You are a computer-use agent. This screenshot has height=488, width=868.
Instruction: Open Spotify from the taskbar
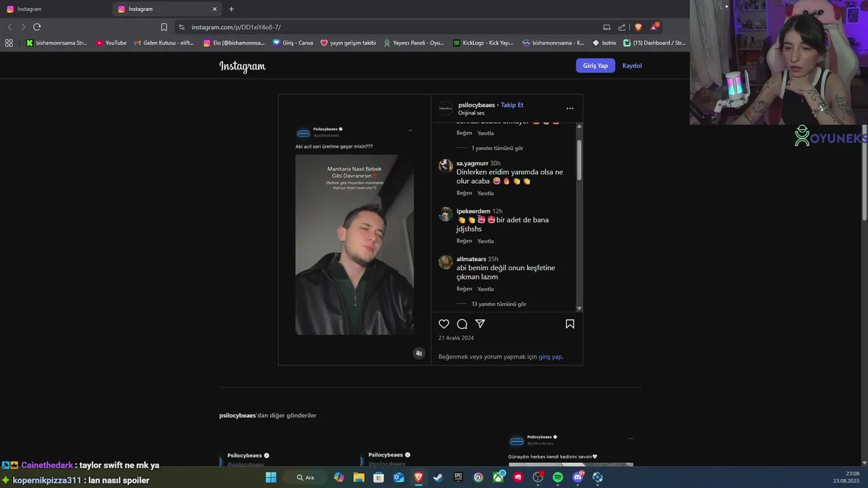[x=557, y=477]
